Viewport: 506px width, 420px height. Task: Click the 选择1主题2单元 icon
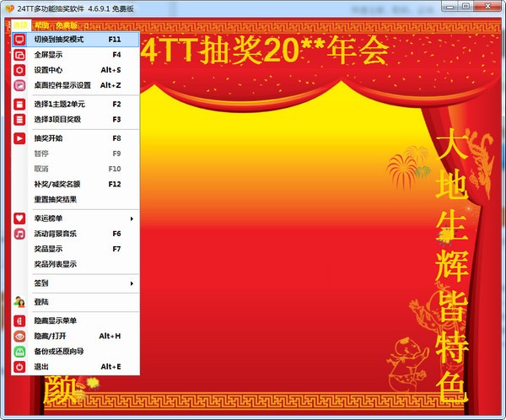19,105
